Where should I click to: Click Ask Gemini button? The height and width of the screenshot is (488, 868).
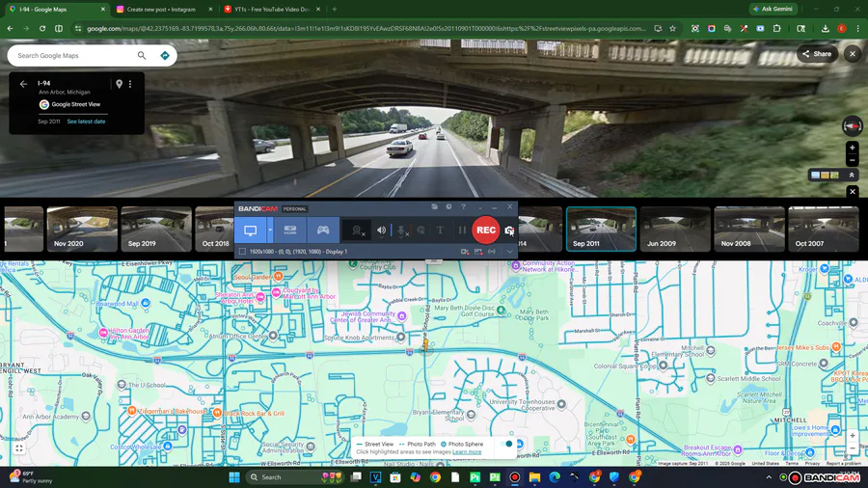coord(773,9)
